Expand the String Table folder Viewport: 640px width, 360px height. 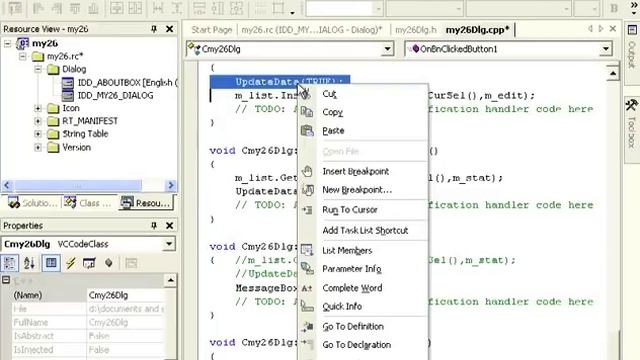pyautogui.click(x=38, y=134)
